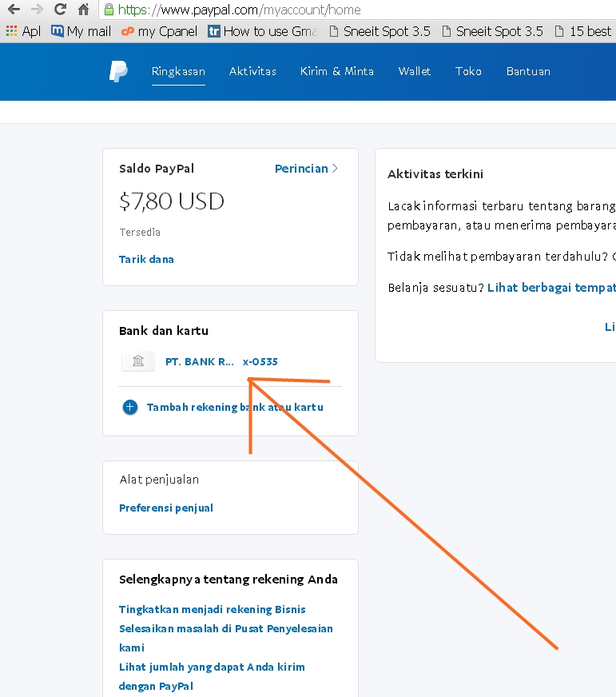
Task: Click the plus icon to add bank
Action: pyautogui.click(x=130, y=408)
